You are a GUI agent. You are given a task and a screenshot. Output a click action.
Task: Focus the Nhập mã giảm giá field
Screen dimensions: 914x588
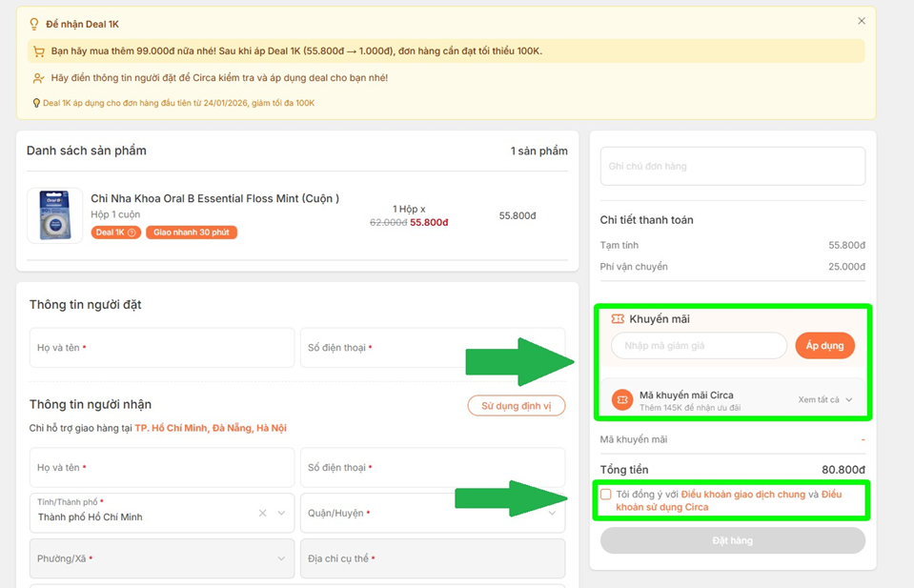pos(698,346)
